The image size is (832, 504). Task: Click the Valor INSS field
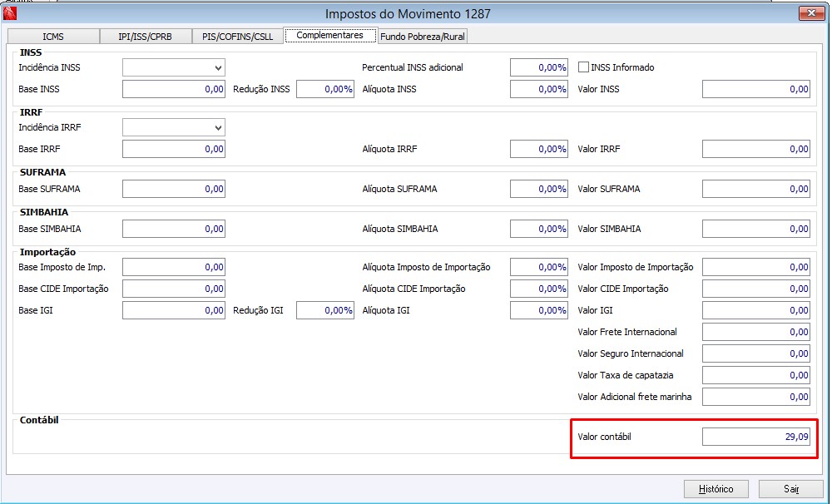pos(756,90)
